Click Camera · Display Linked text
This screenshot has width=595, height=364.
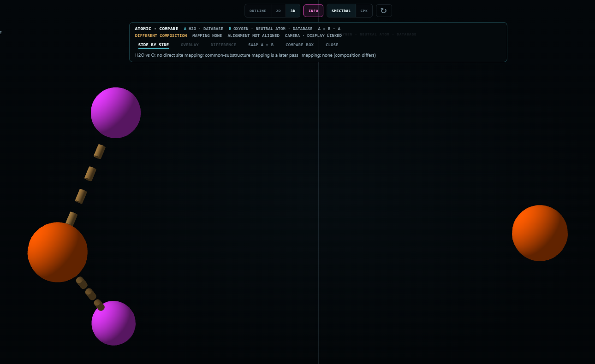point(313,35)
